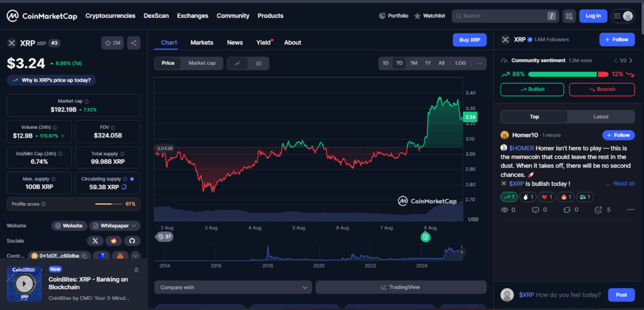644x310 pixels.
Task: Open XRP's Reddit social link
Action: [x=114, y=241]
